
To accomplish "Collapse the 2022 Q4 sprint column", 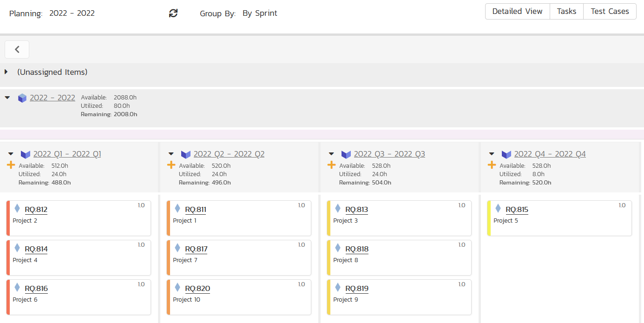I will tap(492, 154).
